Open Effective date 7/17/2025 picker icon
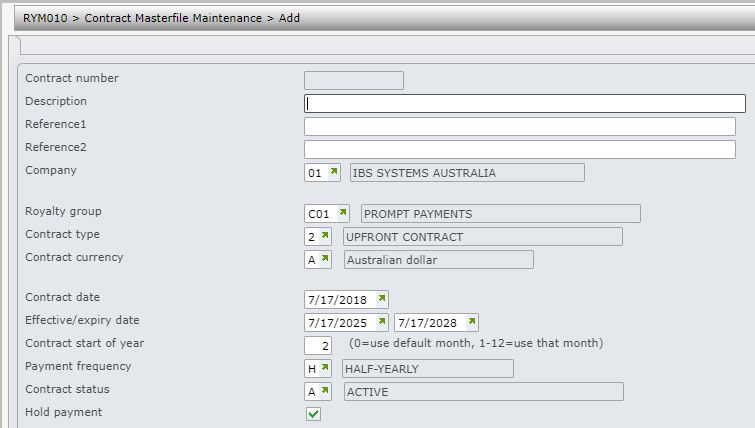755x428 pixels. tap(382, 321)
